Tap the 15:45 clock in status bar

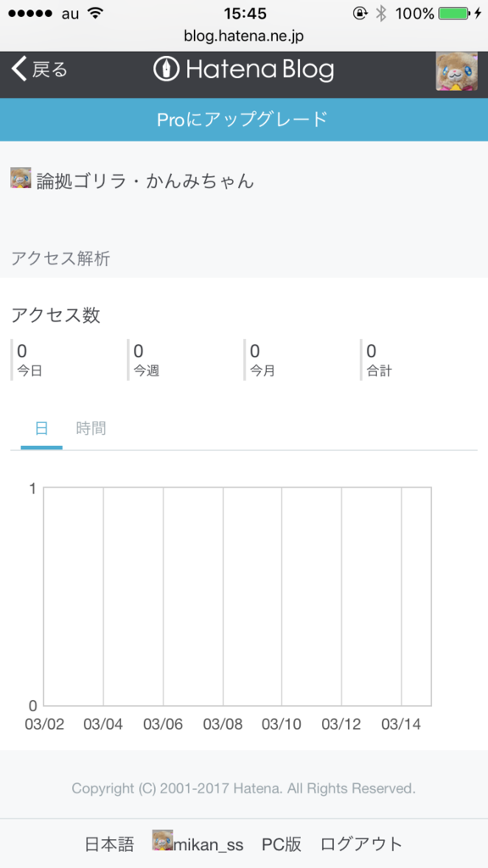pos(245,14)
